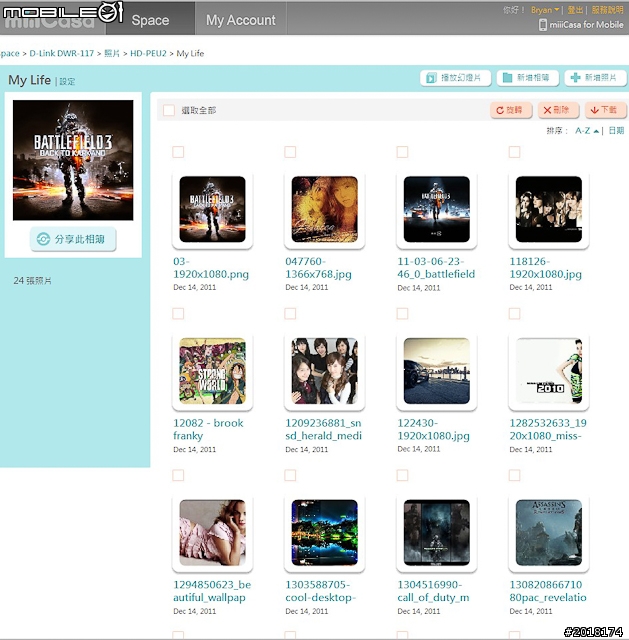Click file name 03-1920x1080.png

[x=211, y=268]
